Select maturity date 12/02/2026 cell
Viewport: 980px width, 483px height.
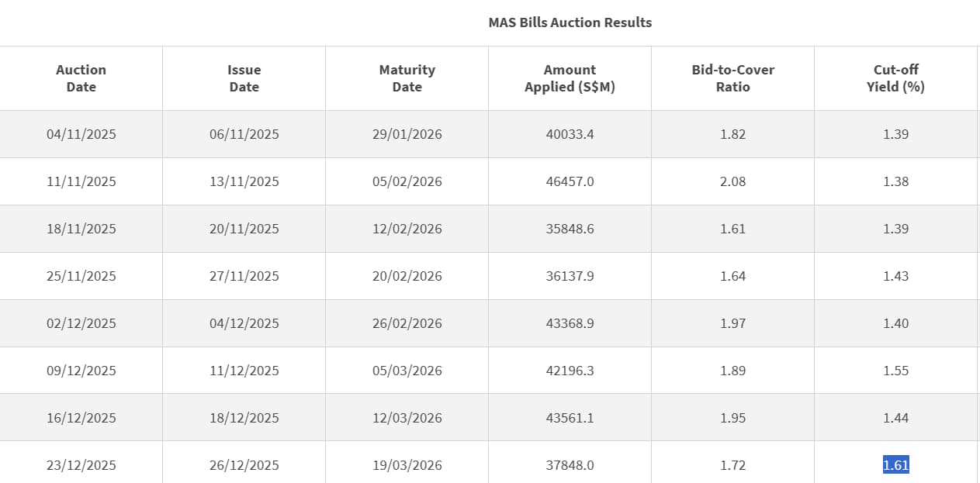point(407,229)
